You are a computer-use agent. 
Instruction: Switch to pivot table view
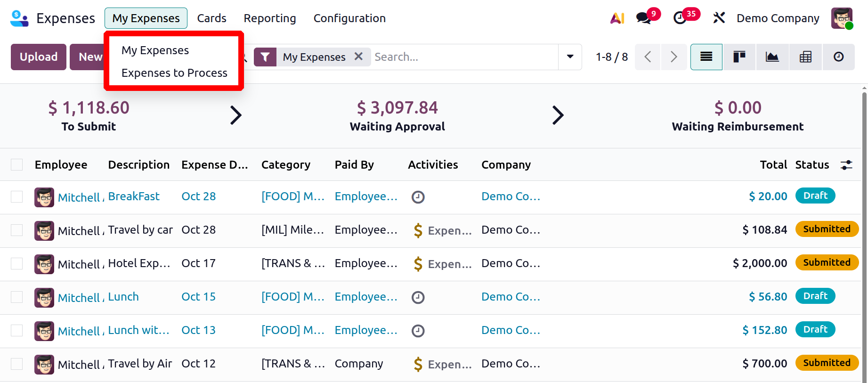(x=805, y=57)
